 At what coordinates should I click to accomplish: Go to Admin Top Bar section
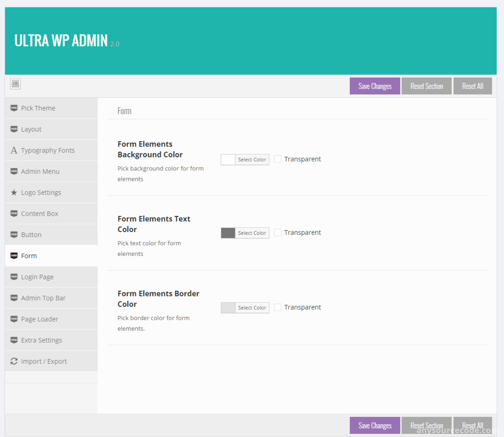pos(51,298)
